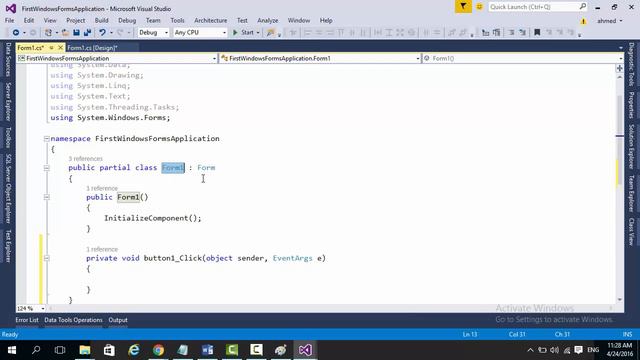Click the '3 references' CodeLens link
Viewport: 640px width, 360px height.
pyautogui.click(x=85, y=158)
